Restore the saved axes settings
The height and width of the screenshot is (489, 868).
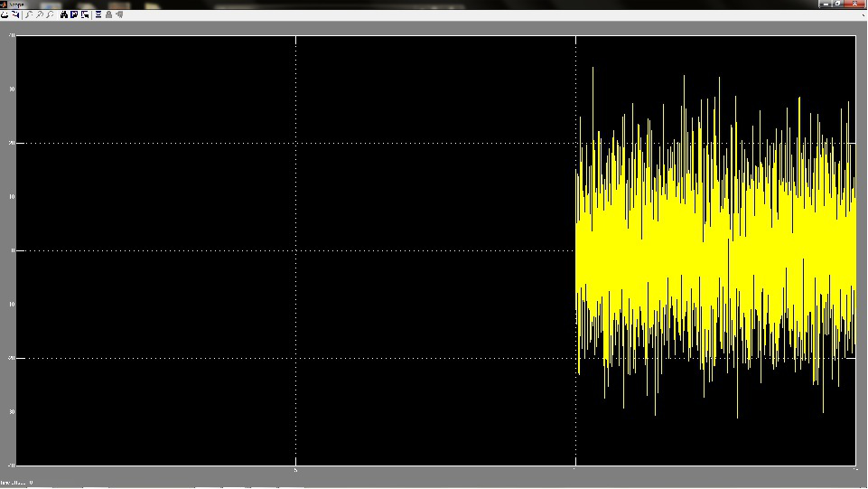[85, 14]
